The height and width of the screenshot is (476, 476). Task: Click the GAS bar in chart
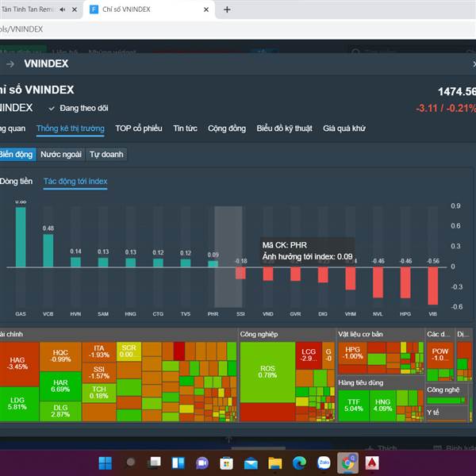pos(21,237)
